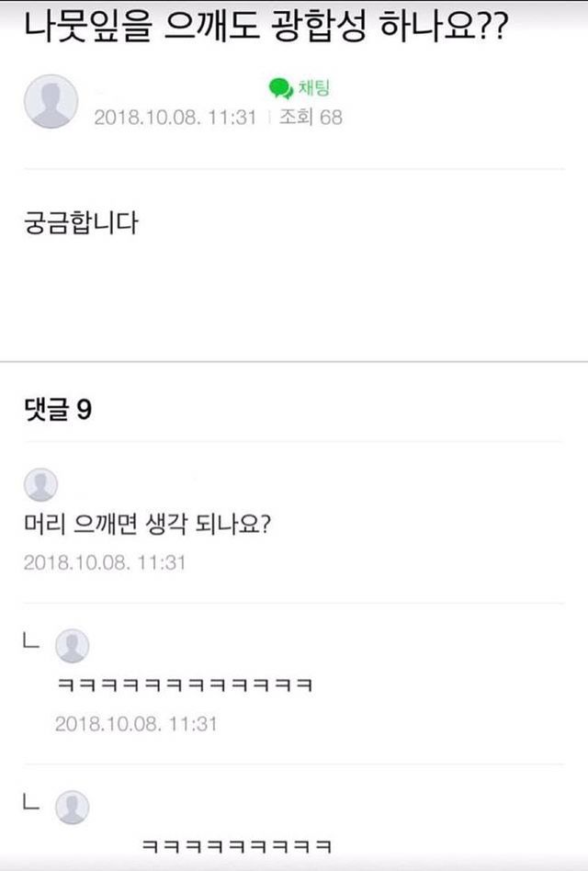Click the reply arrow beside the second reply
The height and width of the screenshot is (871, 588).
pyautogui.click(x=30, y=801)
